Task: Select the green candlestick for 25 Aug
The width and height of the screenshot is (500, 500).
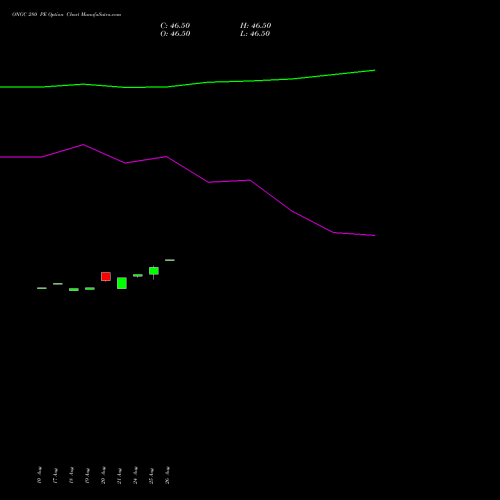Action: [154, 271]
